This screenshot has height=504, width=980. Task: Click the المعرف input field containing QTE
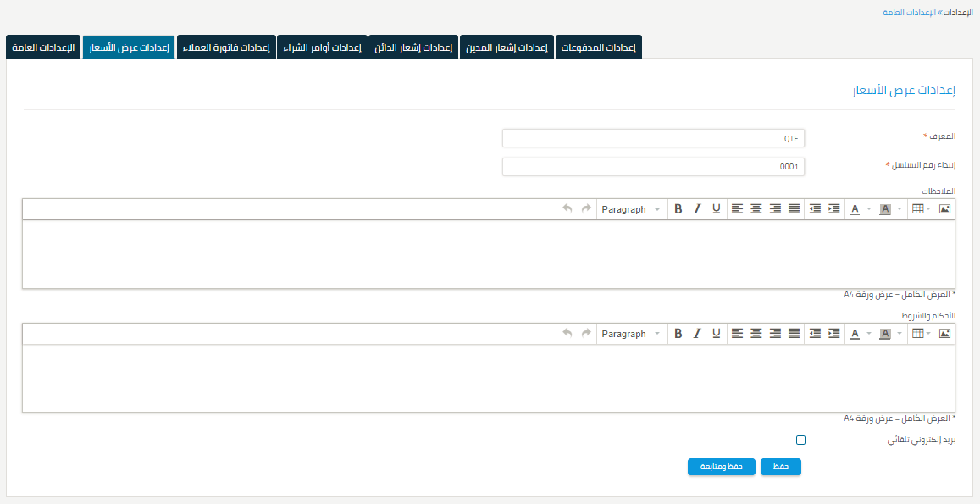click(x=653, y=138)
